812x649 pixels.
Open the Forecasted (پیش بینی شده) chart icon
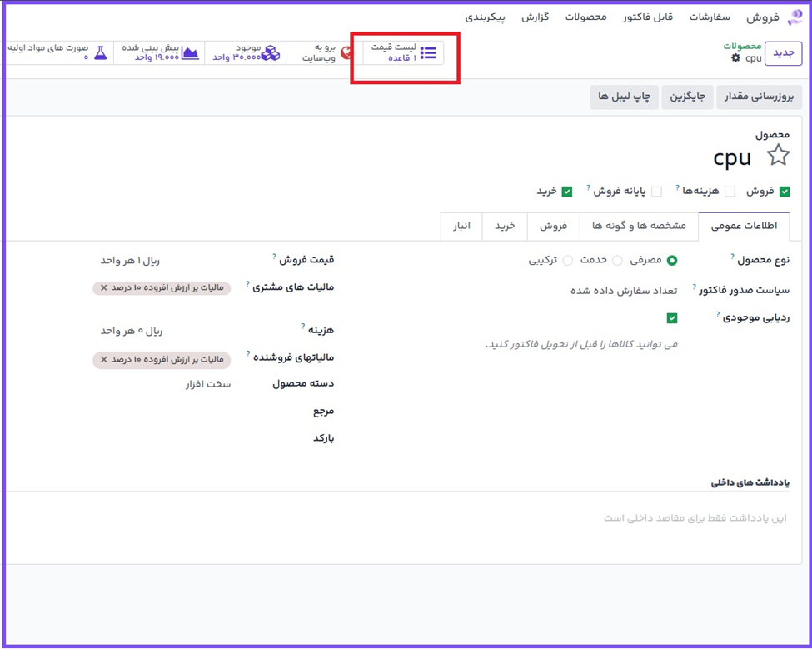(x=191, y=53)
